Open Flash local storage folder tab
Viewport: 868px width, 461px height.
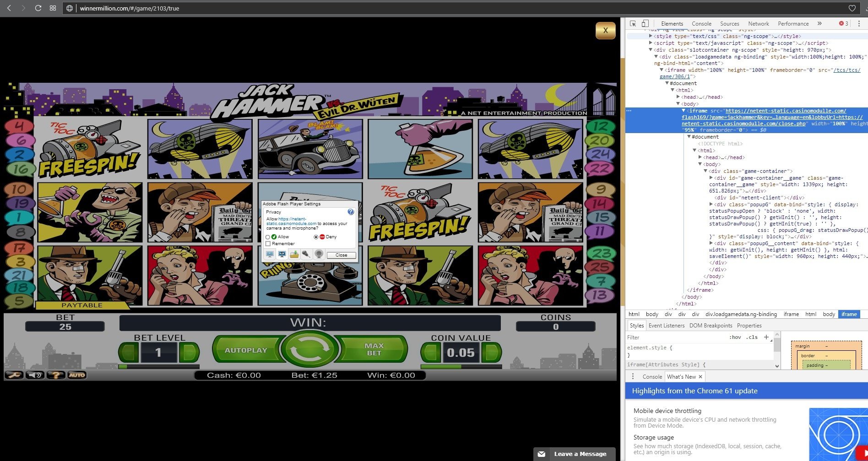click(x=294, y=254)
